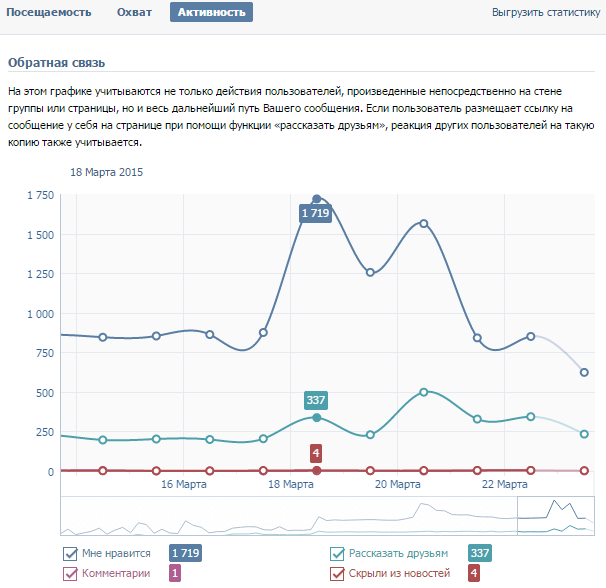Switch to the Охват tab
Screen dimensions: 606x588
(x=134, y=13)
